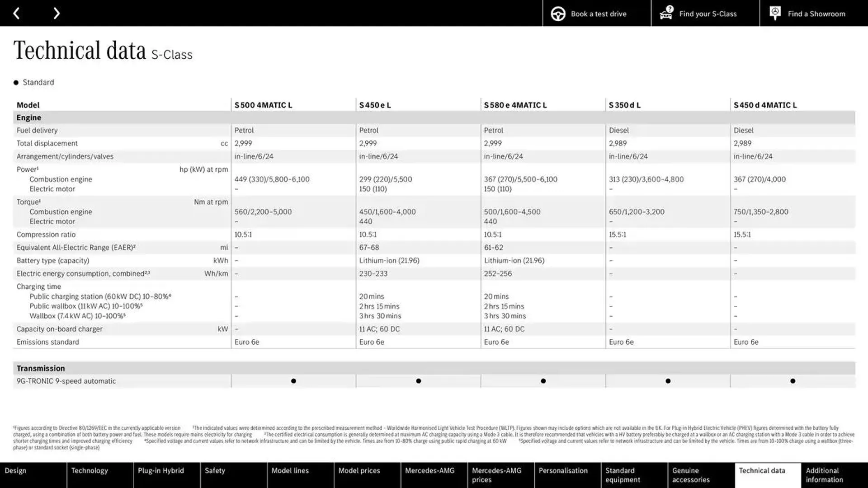
Task: Click the Find your S-Class icon
Action: click(x=666, y=13)
